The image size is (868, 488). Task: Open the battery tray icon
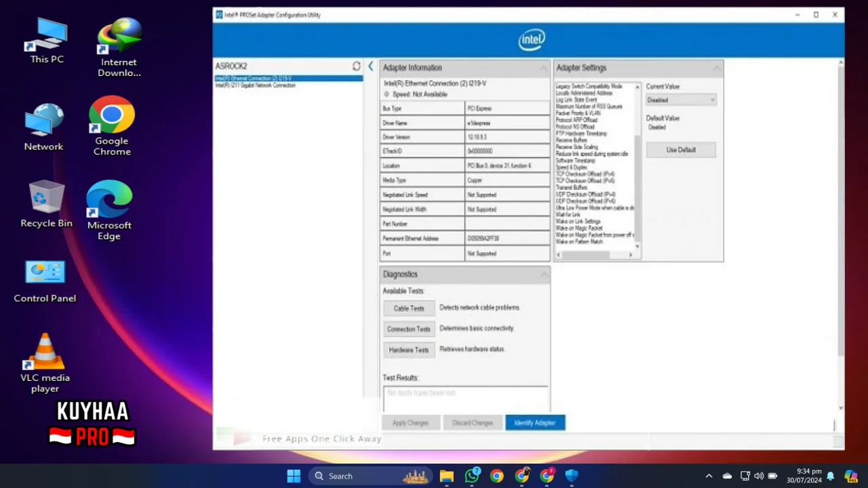(772, 476)
